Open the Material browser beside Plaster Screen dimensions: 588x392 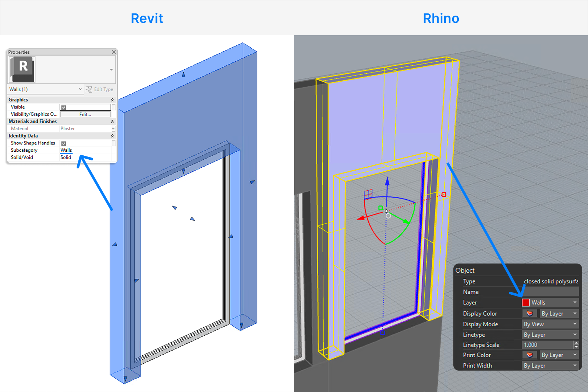(x=113, y=128)
